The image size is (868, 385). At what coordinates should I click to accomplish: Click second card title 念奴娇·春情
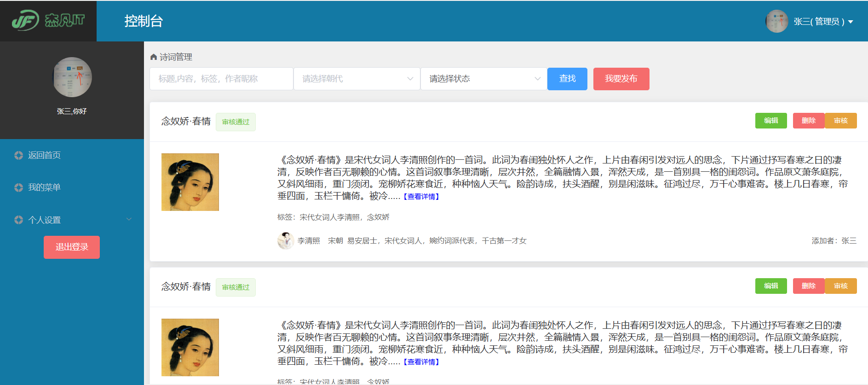click(x=186, y=286)
